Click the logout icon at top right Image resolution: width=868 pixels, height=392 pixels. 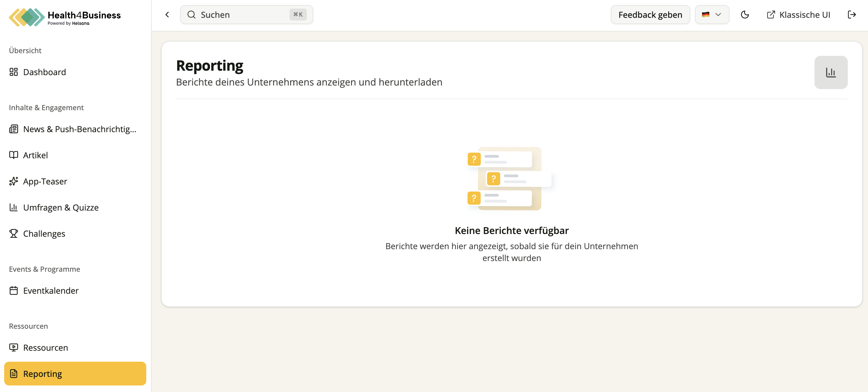(x=851, y=15)
